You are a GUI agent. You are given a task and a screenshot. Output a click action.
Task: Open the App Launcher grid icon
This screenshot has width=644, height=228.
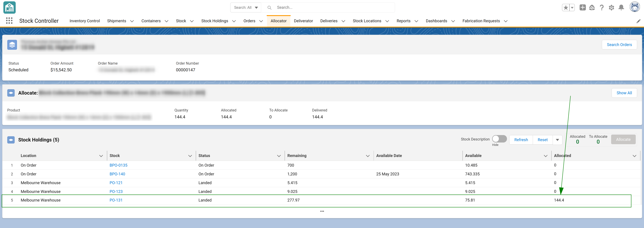point(9,21)
